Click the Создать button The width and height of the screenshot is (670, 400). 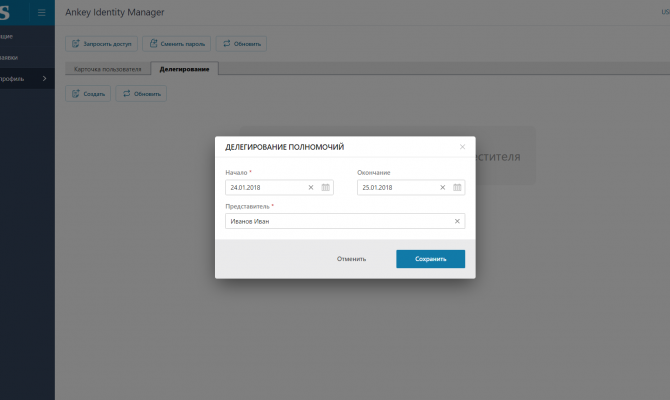pos(88,94)
